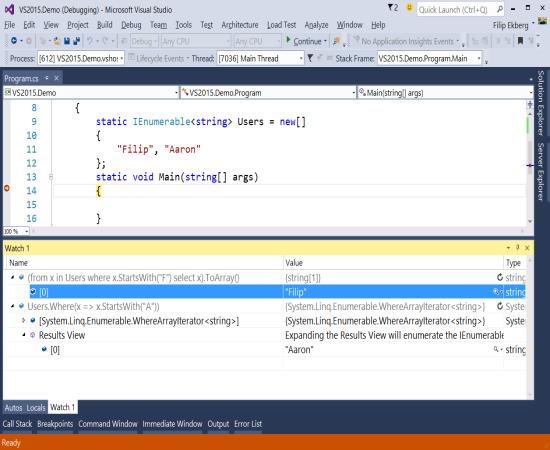Collapse the ToArray() watch expression row
The height and width of the screenshot is (450, 550).
[x=13, y=277]
